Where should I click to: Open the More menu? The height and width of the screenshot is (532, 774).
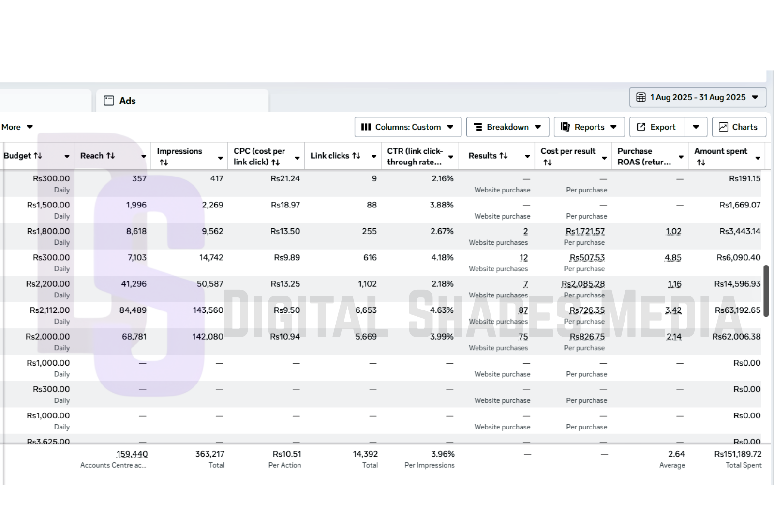(x=17, y=127)
